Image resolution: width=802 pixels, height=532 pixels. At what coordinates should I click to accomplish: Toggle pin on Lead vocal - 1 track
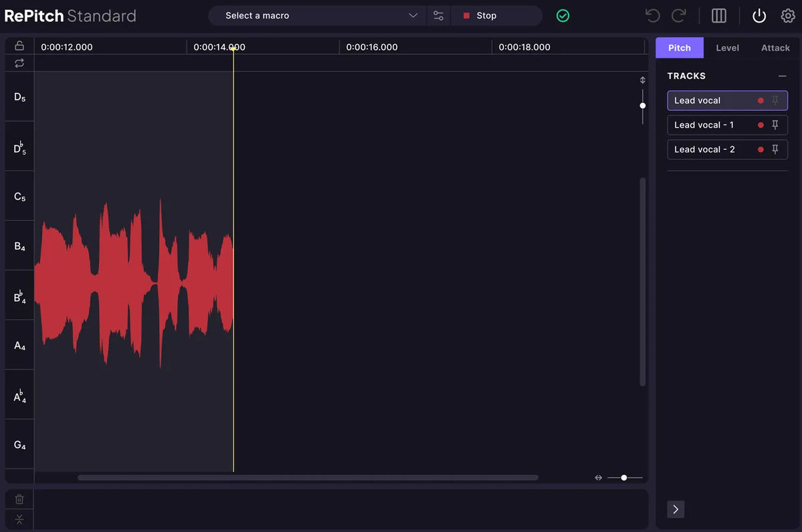775,125
